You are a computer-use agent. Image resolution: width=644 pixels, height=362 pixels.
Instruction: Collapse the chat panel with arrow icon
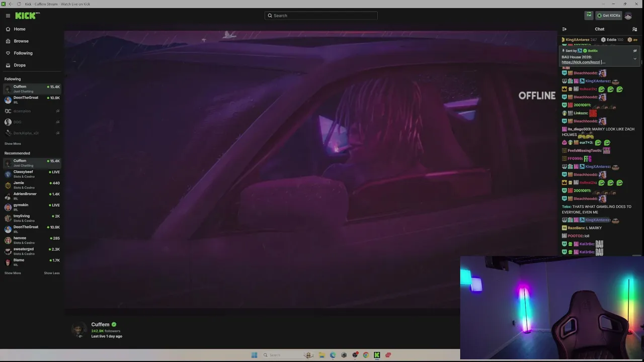(x=565, y=29)
